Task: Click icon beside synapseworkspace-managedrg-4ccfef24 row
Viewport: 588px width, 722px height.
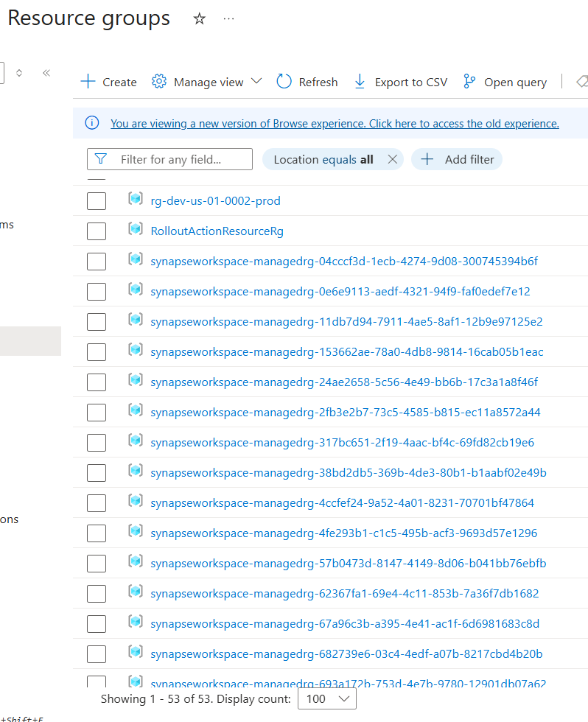Action: 136,501
